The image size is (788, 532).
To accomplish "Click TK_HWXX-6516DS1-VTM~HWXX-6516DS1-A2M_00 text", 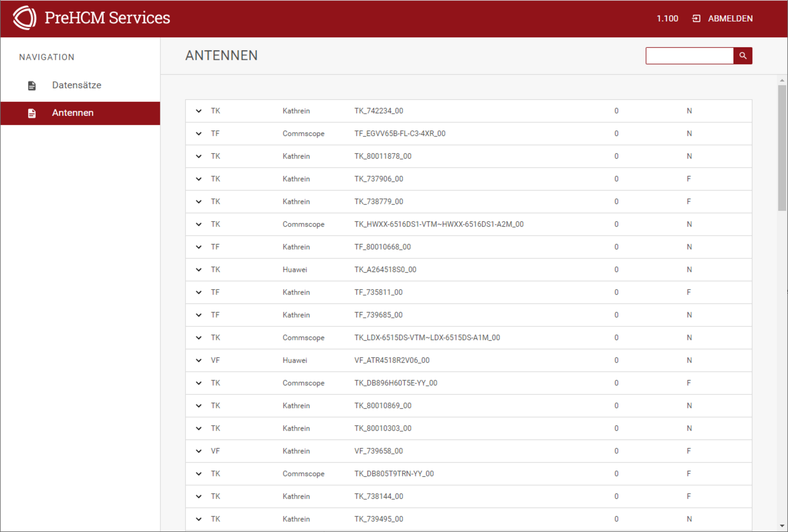I will 439,224.
